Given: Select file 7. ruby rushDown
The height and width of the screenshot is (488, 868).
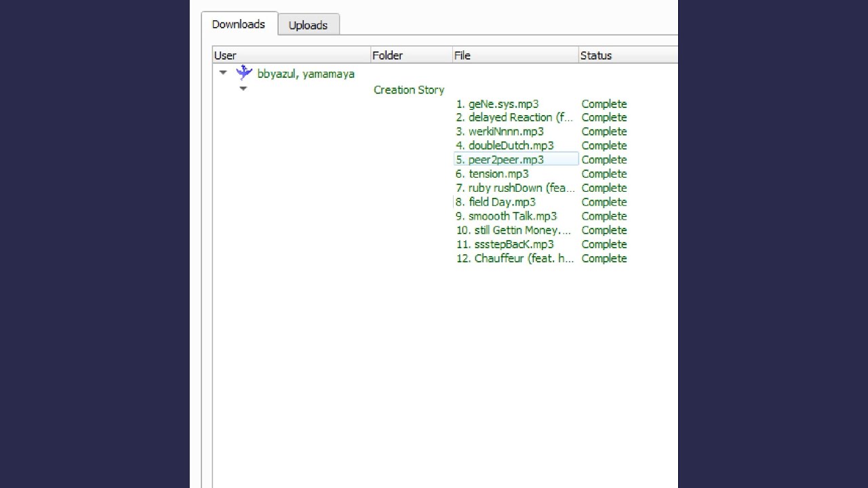Looking at the screenshot, I should 515,188.
